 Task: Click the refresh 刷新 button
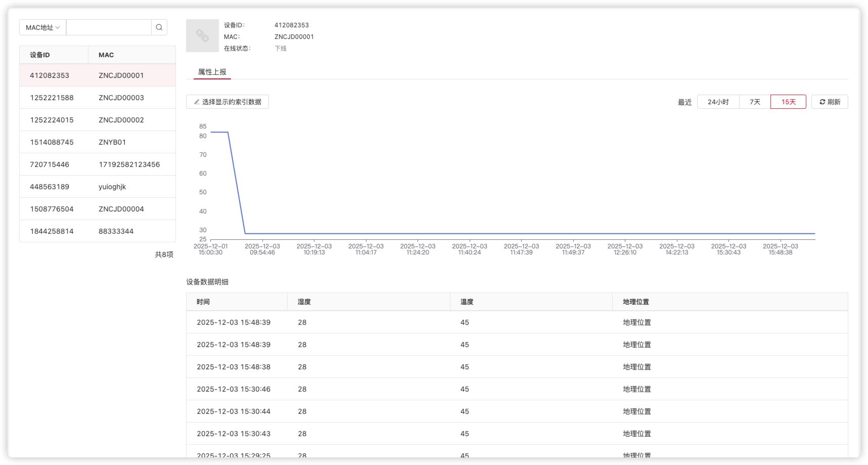coord(830,102)
